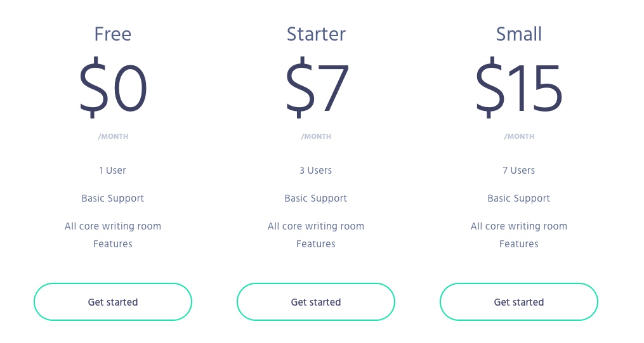
Task: Click Basic Support in Free plan
Action: (112, 198)
